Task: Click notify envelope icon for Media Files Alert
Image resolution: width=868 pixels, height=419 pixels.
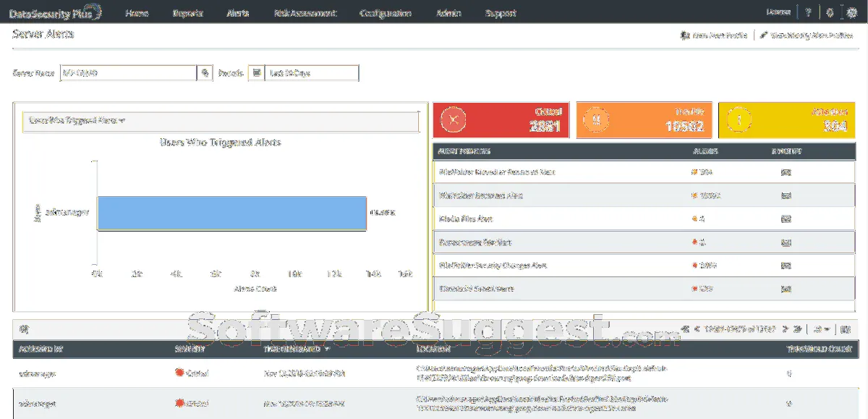Action: click(786, 219)
